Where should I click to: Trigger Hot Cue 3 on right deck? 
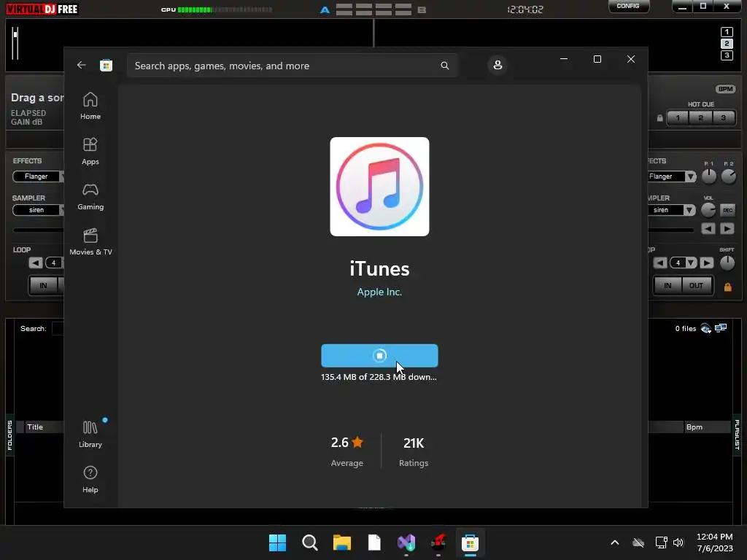click(x=723, y=117)
